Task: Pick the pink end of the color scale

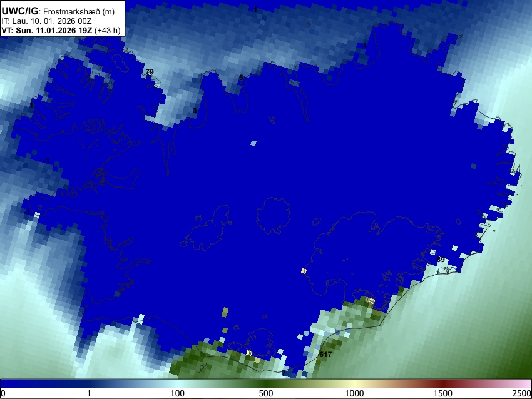Action: click(524, 384)
